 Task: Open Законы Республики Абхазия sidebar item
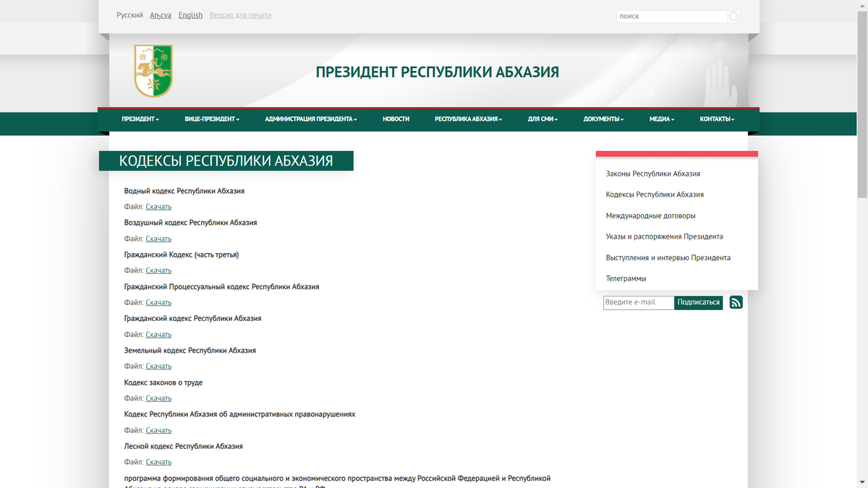[653, 174]
